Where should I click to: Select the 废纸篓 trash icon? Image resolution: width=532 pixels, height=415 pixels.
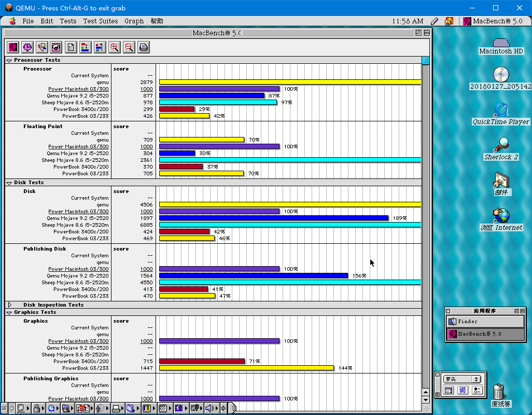pyautogui.click(x=501, y=395)
